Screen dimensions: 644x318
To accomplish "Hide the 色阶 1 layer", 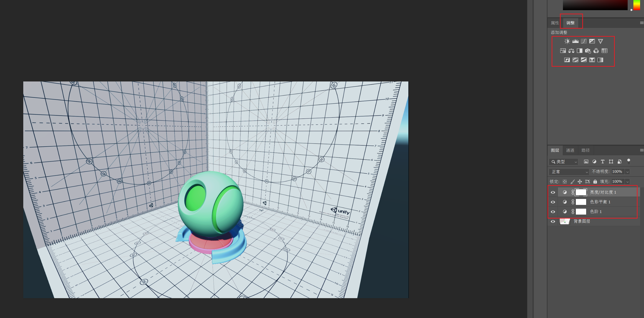I will [553, 212].
